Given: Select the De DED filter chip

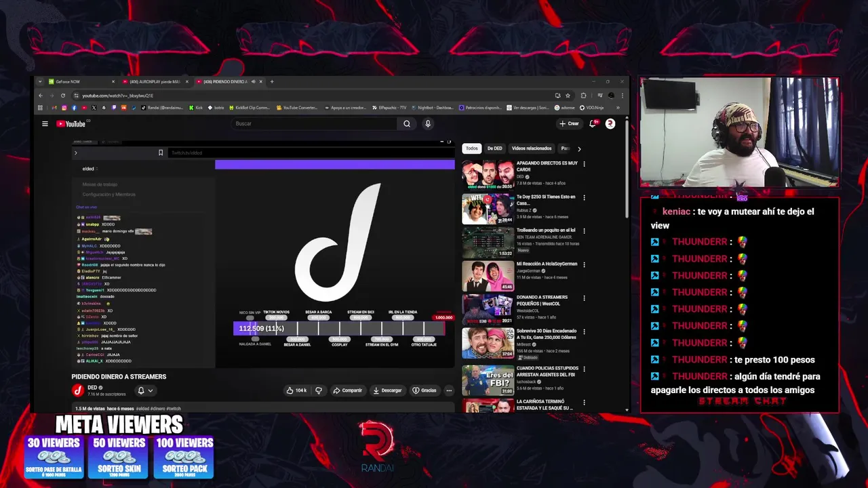Looking at the screenshot, I should coord(494,148).
